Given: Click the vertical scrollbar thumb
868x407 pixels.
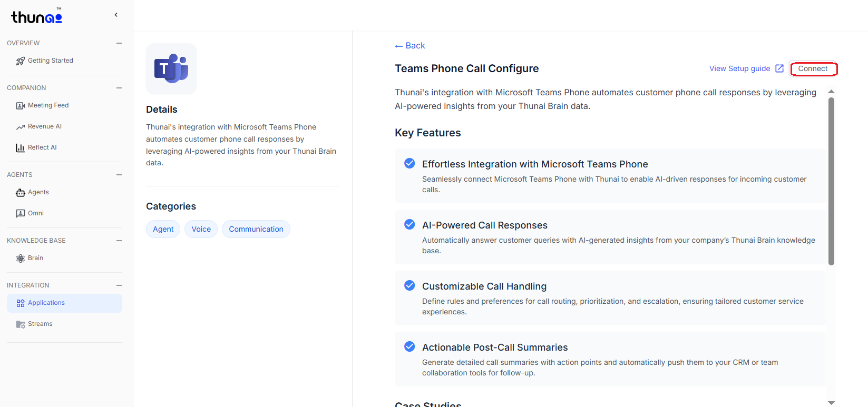Looking at the screenshot, I should 831,181.
